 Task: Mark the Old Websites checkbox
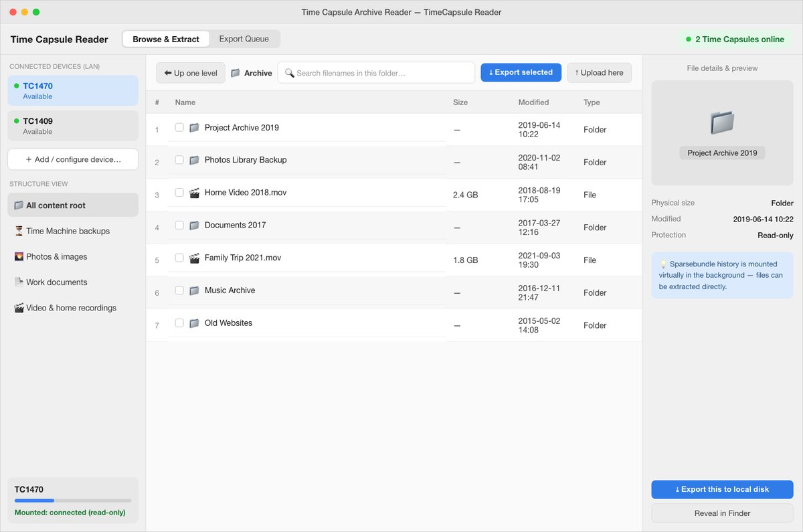point(179,323)
